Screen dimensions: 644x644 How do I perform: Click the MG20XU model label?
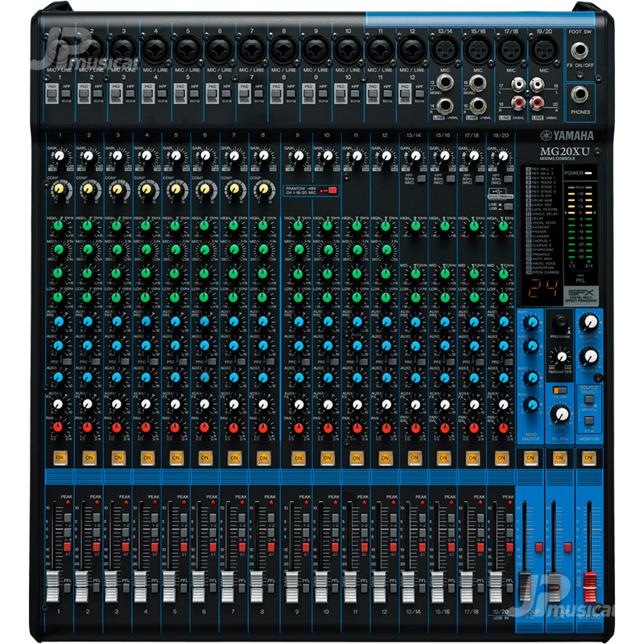tap(564, 151)
